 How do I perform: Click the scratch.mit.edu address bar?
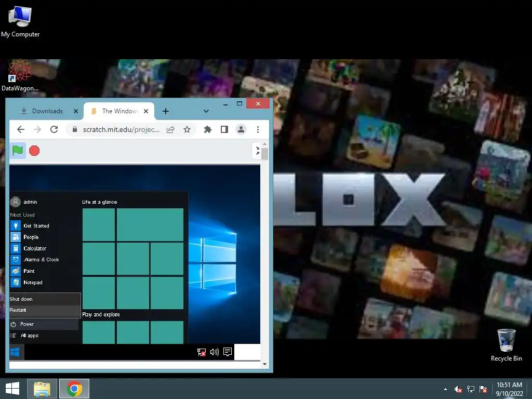pyautogui.click(x=121, y=129)
